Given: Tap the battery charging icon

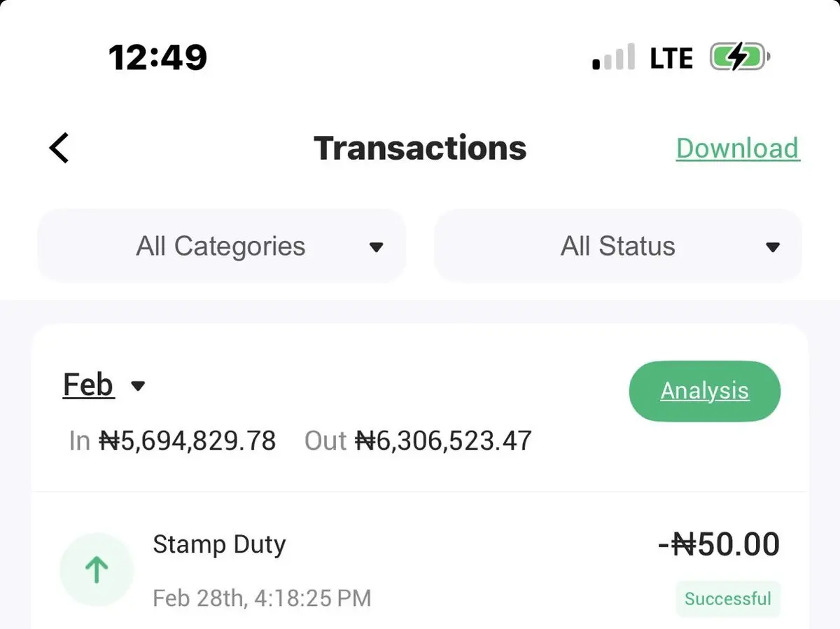Looking at the screenshot, I should [x=740, y=57].
